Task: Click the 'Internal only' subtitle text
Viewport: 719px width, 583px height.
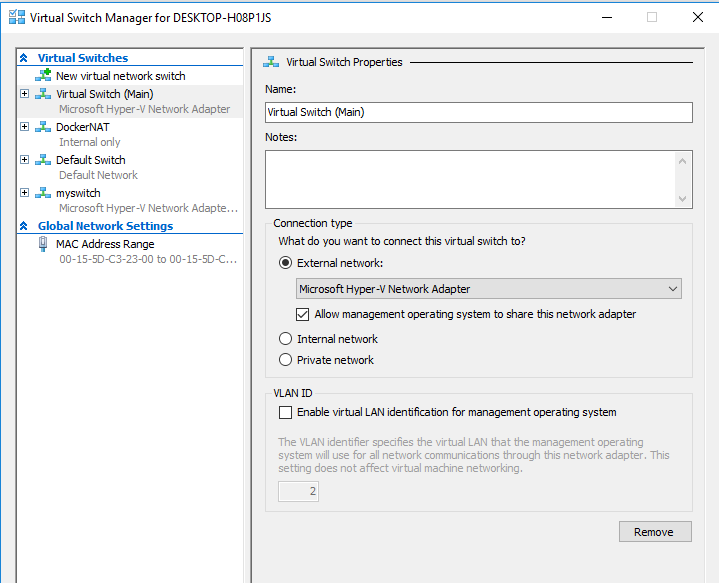Action: click(89, 142)
